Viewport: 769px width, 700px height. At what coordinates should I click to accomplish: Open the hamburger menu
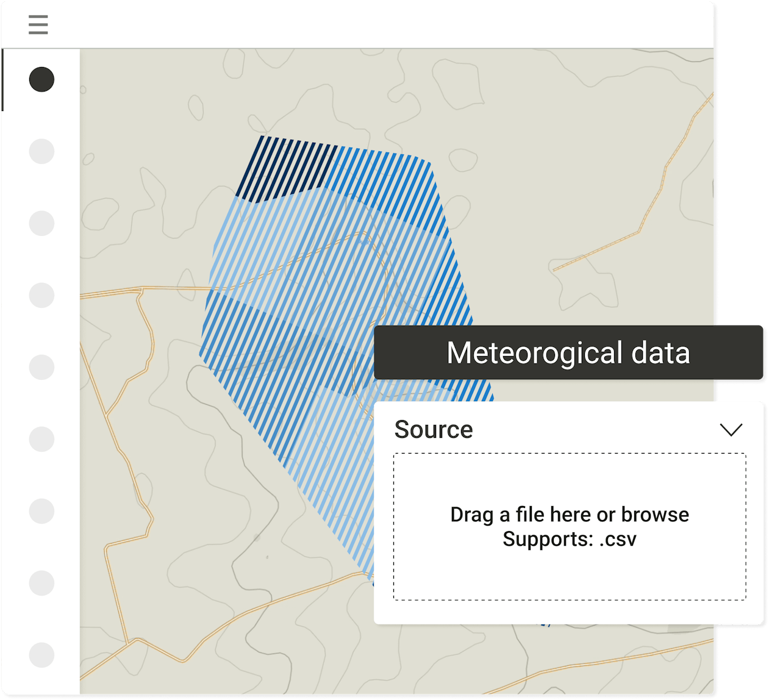tap(38, 25)
